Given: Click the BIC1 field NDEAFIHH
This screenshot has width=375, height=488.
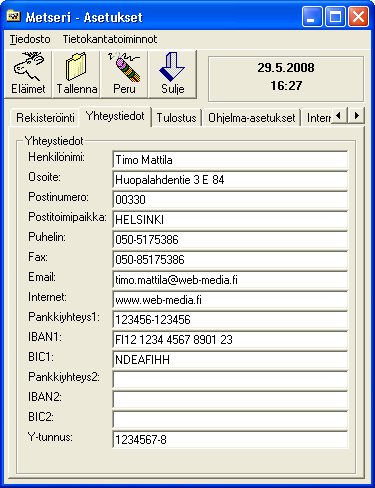Looking at the screenshot, I should [x=230, y=360].
